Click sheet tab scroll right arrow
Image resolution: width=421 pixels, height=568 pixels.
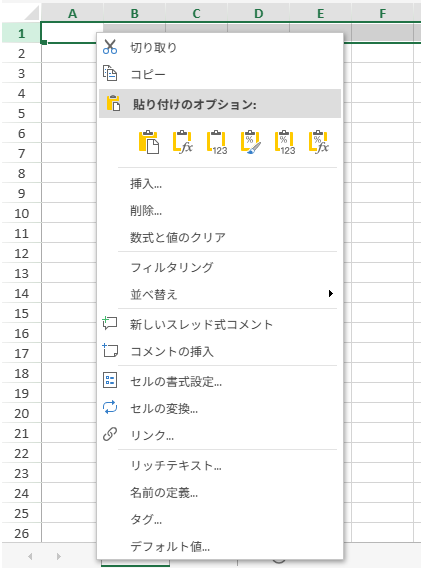[x=58, y=556]
